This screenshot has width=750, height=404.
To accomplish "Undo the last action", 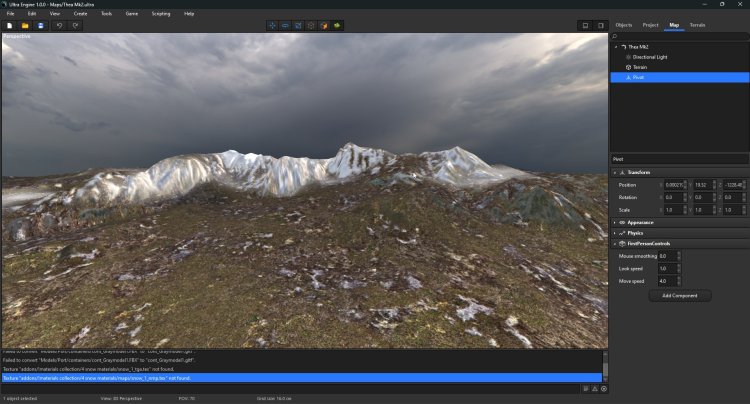I will coord(59,25).
